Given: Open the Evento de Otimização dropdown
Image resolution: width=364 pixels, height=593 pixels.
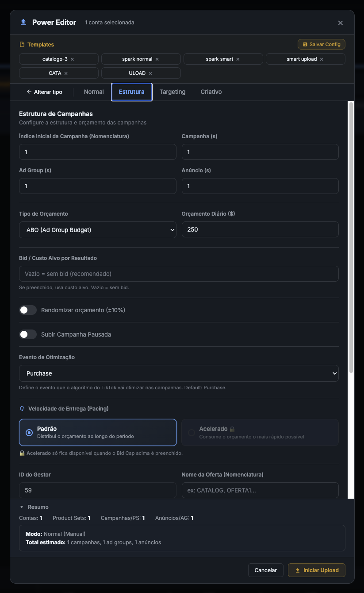Looking at the screenshot, I should [179, 373].
